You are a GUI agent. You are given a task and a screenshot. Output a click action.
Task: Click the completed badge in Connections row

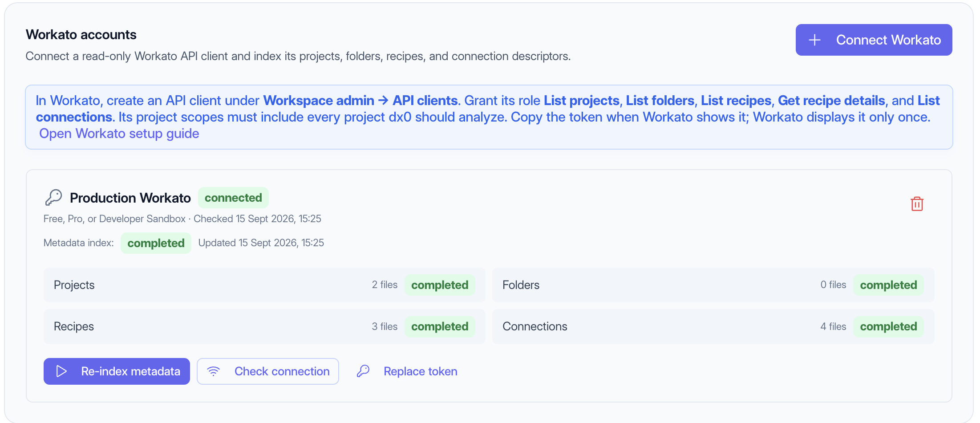888,326
